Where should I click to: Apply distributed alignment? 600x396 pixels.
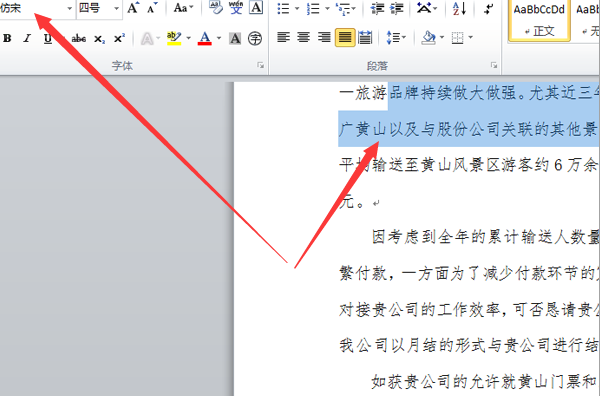click(365, 37)
